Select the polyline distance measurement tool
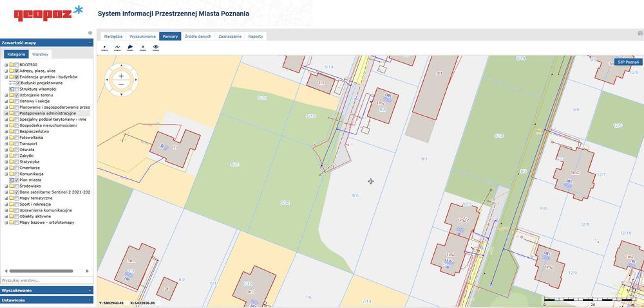Screen dimensions: 644x308 117,48
